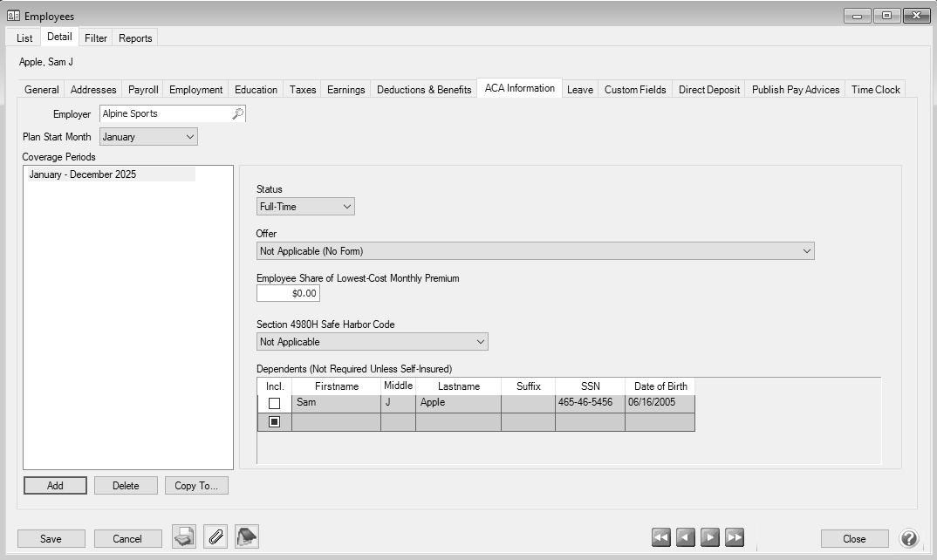Click the Suffix cell in Sam Apple's row
937x560 pixels.
pos(528,403)
